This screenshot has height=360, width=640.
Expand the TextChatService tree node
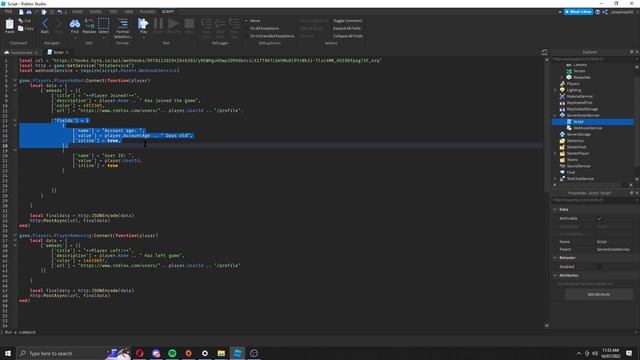point(555,179)
